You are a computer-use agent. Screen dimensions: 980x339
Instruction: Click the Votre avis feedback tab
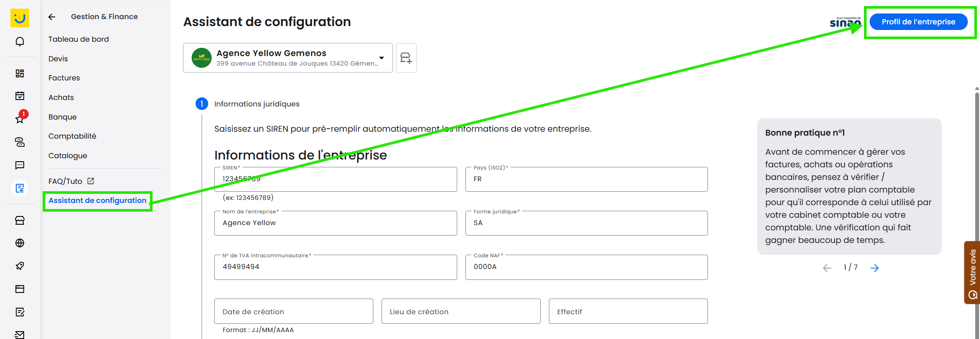(973, 273)
